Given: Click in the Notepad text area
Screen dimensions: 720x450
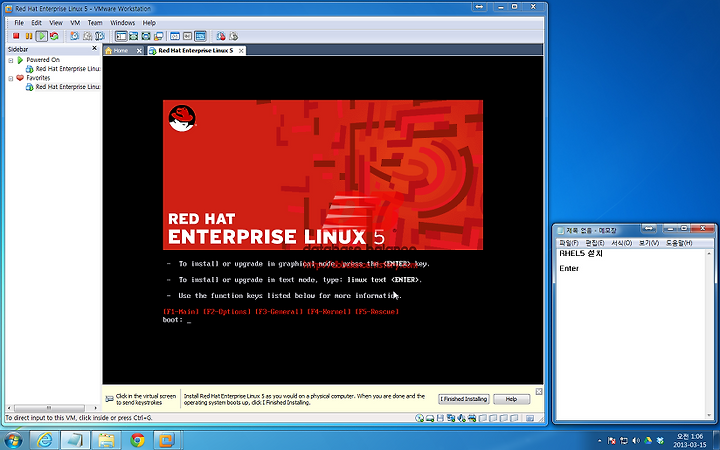Looking at the screenshot, I should pos(631,335).
